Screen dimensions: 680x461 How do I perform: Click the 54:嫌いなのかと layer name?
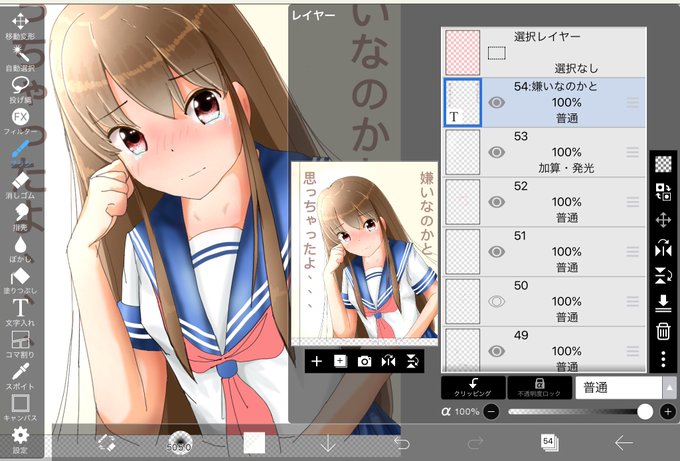556,86
